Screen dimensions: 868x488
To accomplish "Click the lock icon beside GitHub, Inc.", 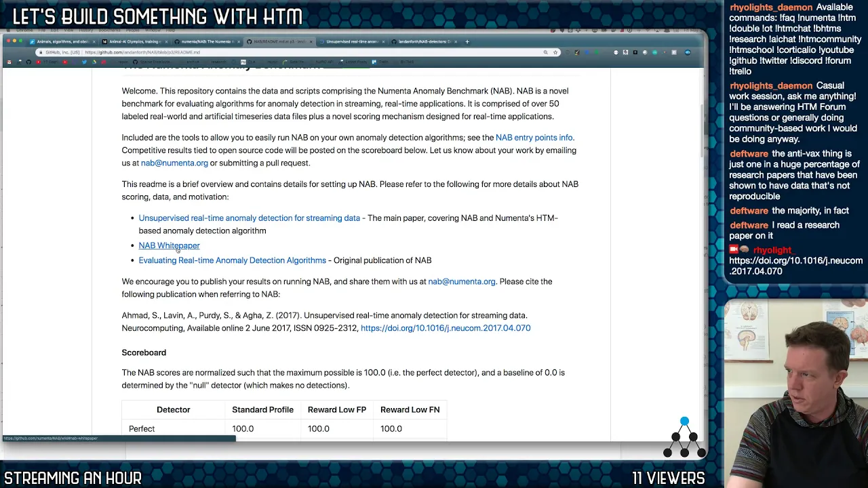I will coord(40,52).
